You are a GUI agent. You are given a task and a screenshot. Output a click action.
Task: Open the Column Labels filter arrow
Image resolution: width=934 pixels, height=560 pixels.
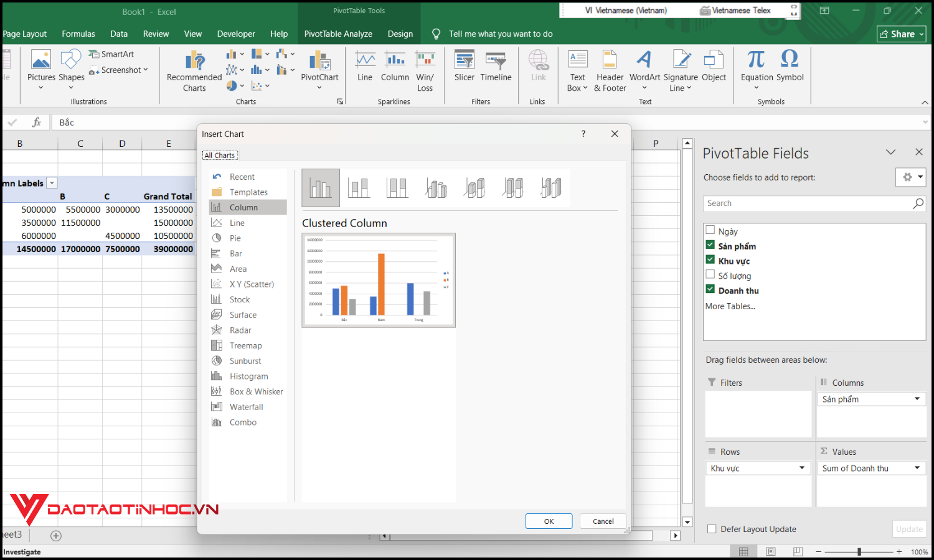click(52, 182)
